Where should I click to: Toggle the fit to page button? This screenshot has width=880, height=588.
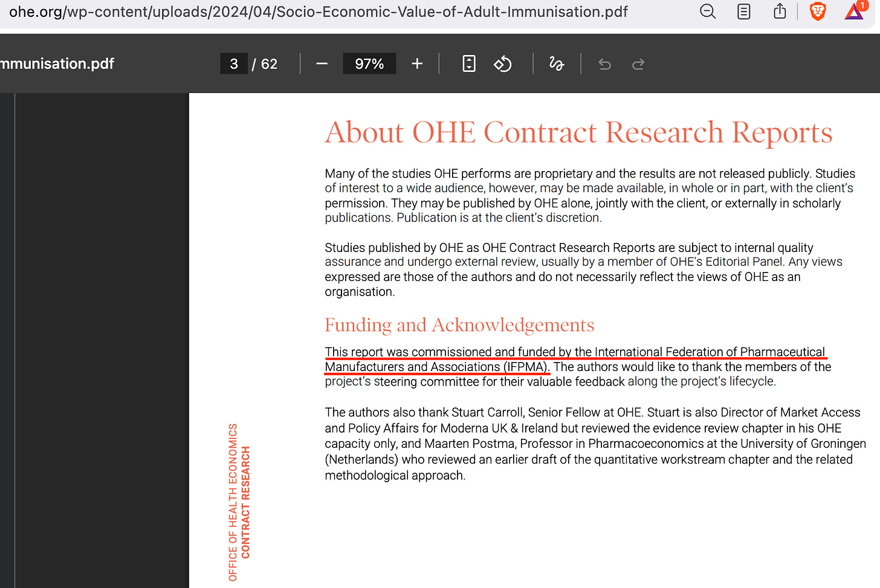[x=469, y=63]
